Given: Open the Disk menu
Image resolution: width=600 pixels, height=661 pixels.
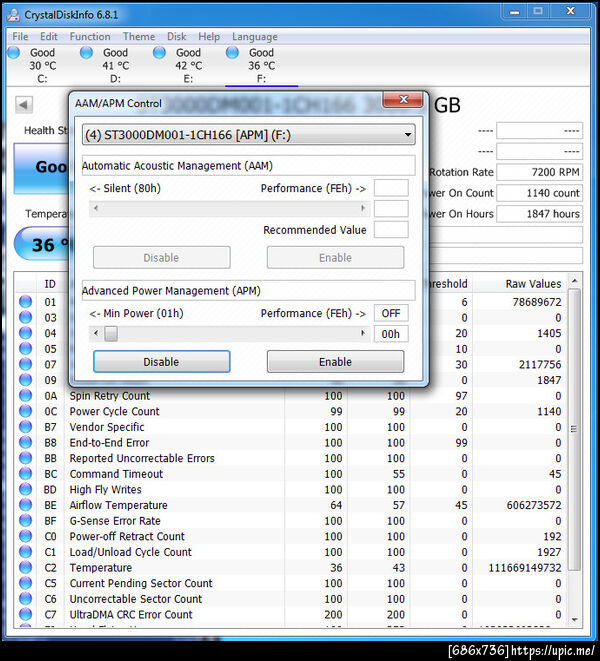Looking at the screenshot, I should (177, 37).
